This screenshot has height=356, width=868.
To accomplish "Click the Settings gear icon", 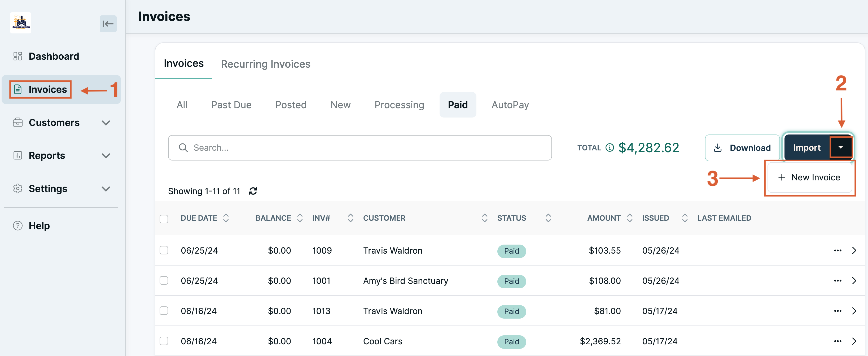I will point(17,188).
